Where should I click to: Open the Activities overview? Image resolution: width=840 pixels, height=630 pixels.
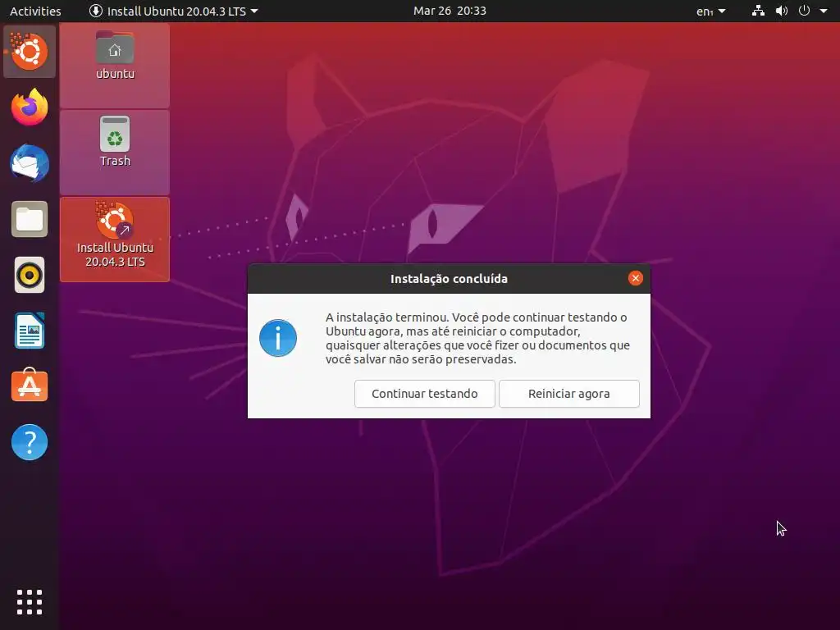click(35, 11)
